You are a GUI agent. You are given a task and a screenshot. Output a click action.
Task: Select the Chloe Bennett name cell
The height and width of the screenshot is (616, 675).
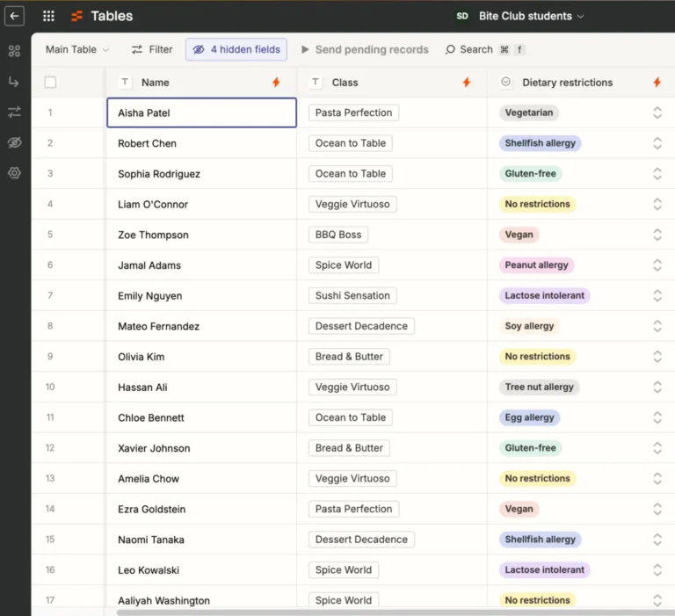[201, 417]
